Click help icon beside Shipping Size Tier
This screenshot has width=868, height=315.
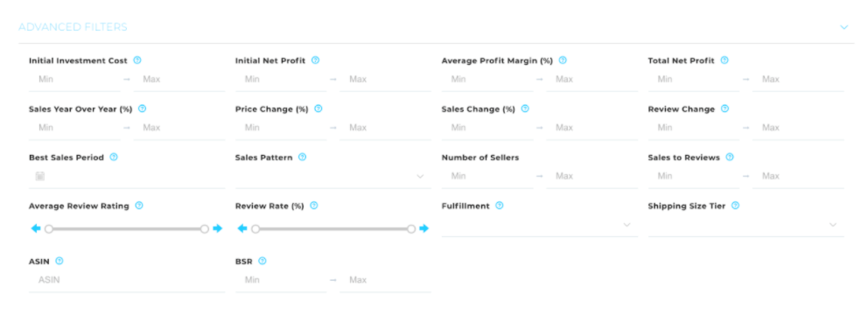735,206
